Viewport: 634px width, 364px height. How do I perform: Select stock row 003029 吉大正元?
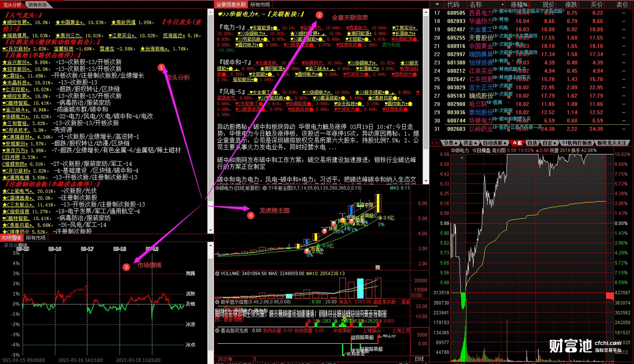tap(531, 88)
